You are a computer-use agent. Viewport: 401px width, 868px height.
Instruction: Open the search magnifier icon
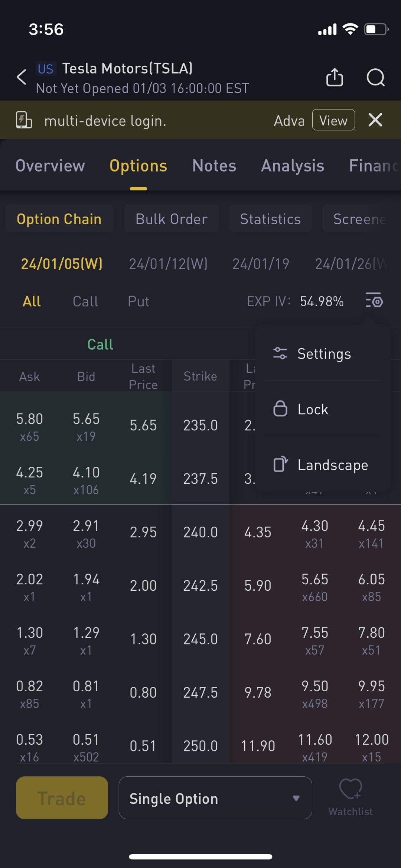(x=375, y=77)
